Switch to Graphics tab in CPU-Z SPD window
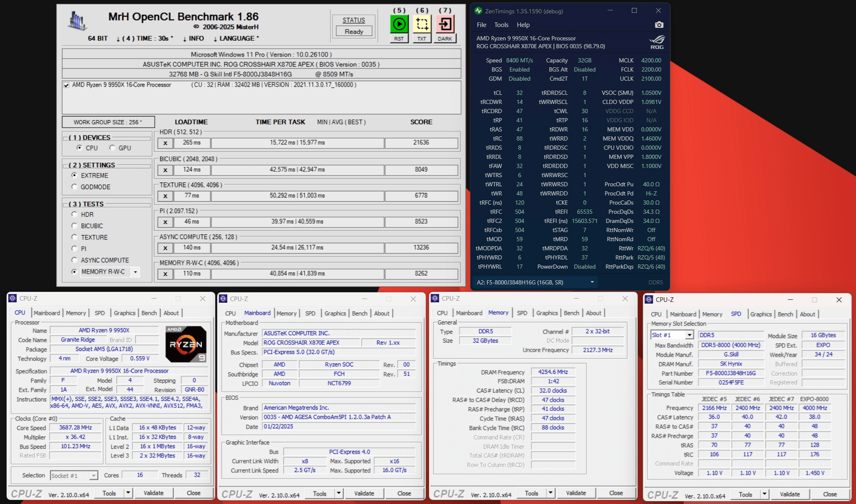The image size is (856, 504). tap(761, 314)
